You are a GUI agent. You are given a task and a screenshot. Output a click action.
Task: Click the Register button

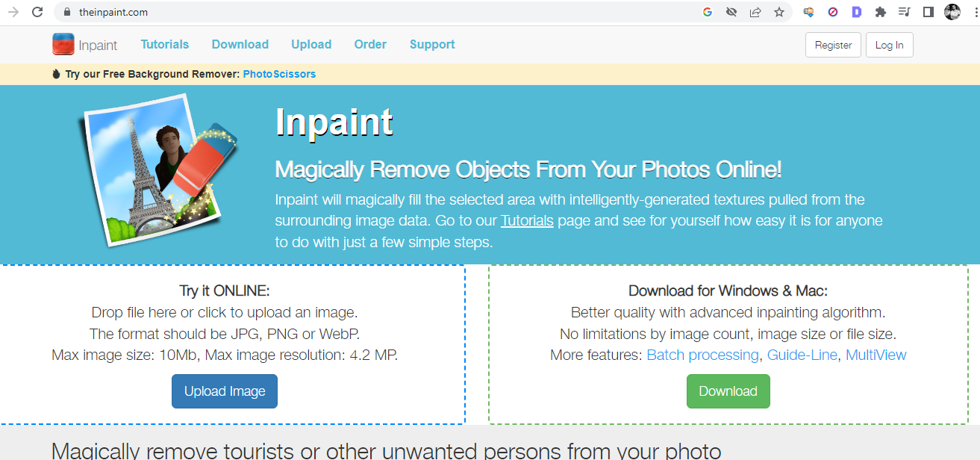coord(834,45)
